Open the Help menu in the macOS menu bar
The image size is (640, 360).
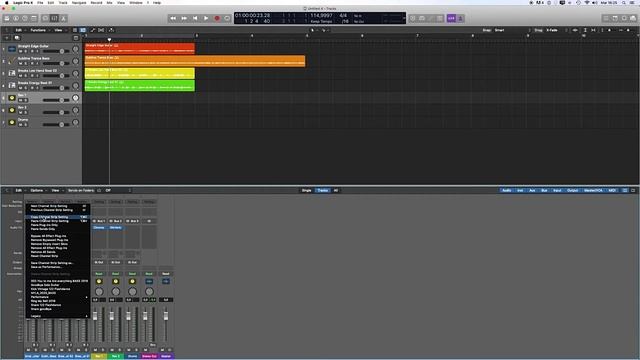pos(157,3)
